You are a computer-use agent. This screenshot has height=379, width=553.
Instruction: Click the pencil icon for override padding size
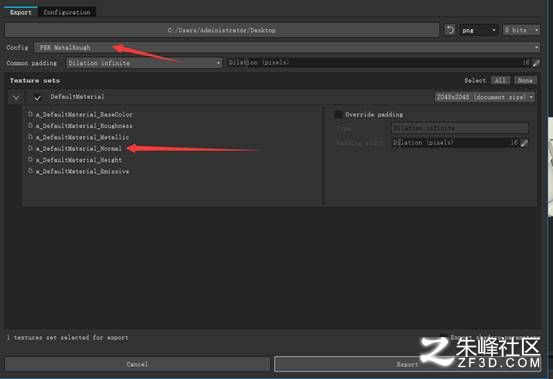coord(524,142)
